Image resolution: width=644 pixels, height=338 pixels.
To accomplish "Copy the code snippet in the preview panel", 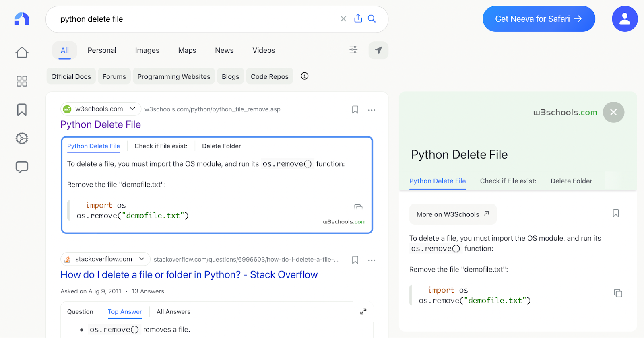I will coord(618,293).
